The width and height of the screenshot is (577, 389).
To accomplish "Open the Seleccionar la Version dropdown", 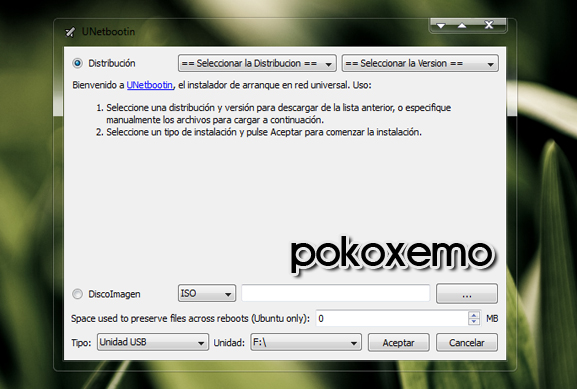I will coord(420,64).
